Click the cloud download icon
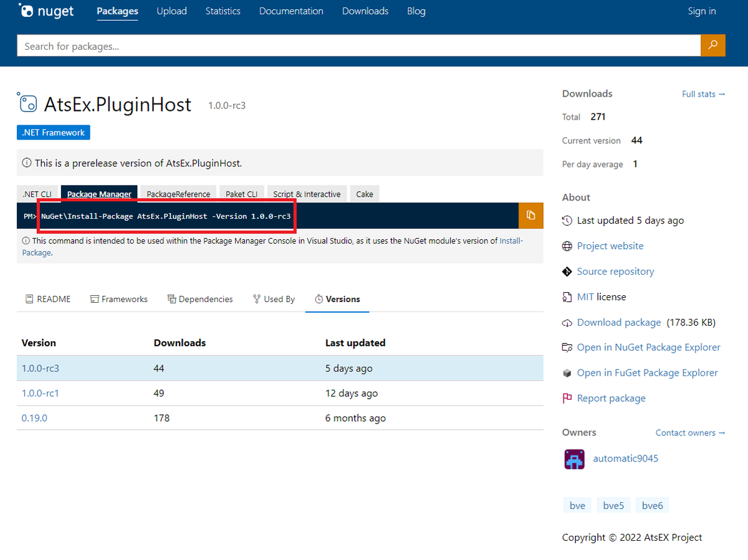The image size is (748, 560). tap(567, 323)
